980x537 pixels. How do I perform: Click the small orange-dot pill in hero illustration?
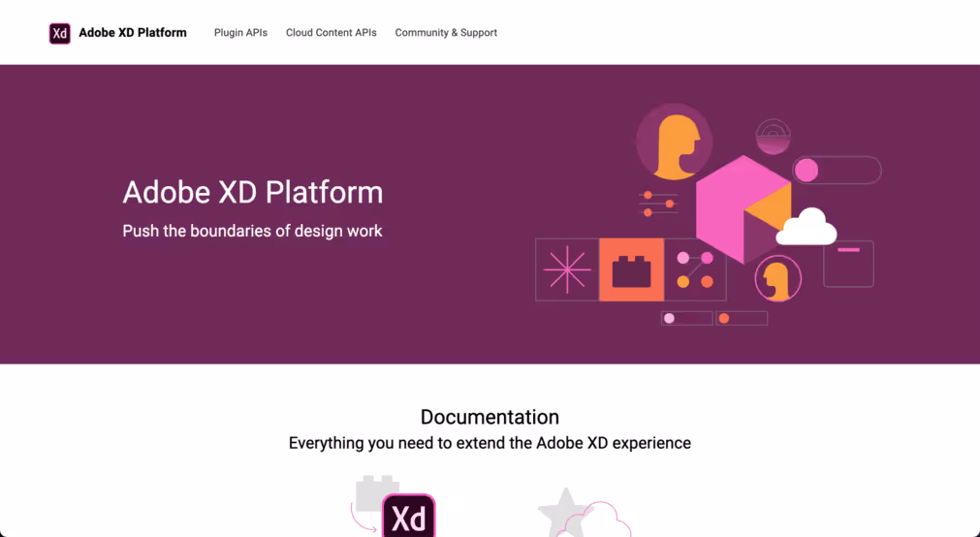(x=742, y=318)
